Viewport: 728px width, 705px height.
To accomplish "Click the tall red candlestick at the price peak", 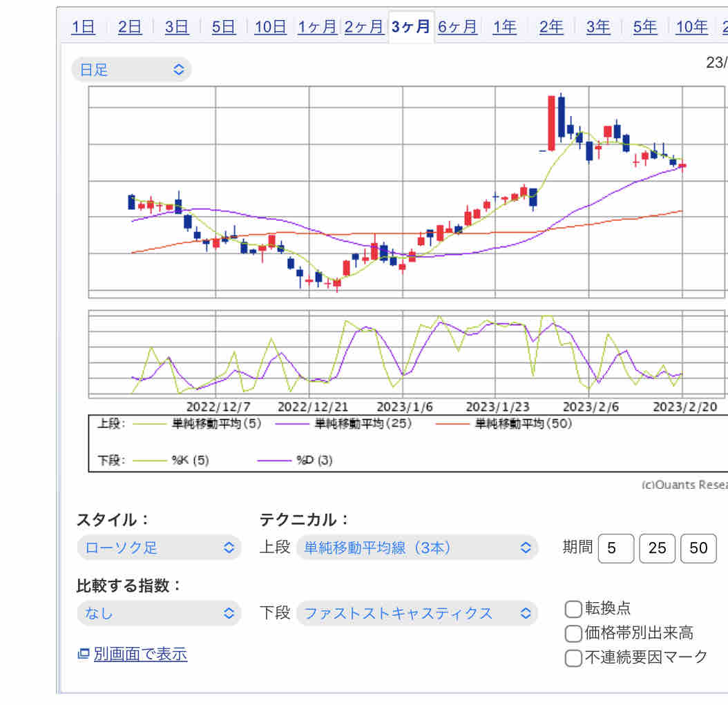I will [x=551, y=123].
